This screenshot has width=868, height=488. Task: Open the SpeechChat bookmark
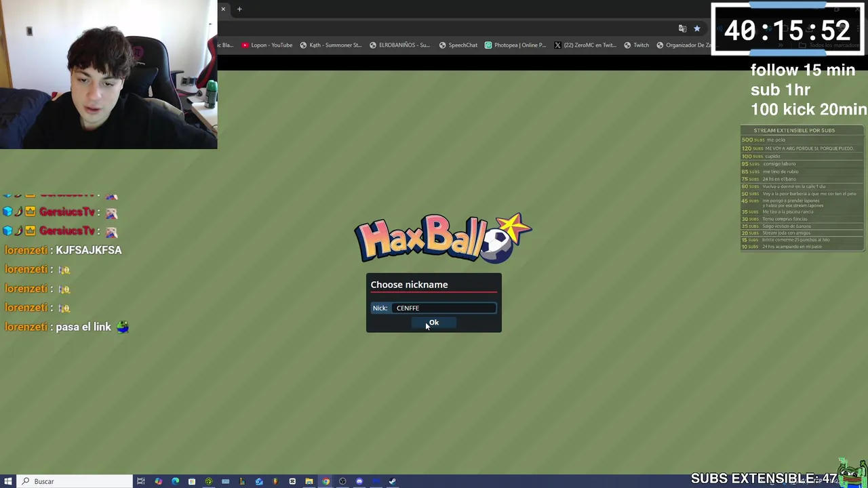coord(458,45)
